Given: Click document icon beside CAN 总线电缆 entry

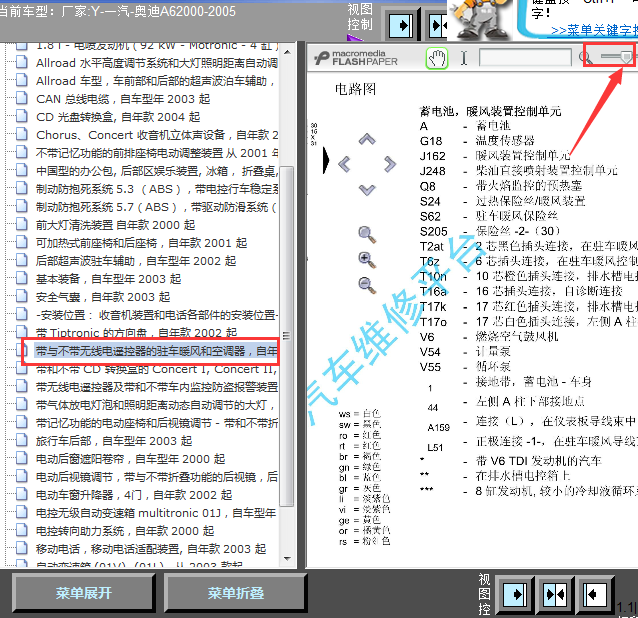Looking at the screenshot, I should [x=22, y=98].
